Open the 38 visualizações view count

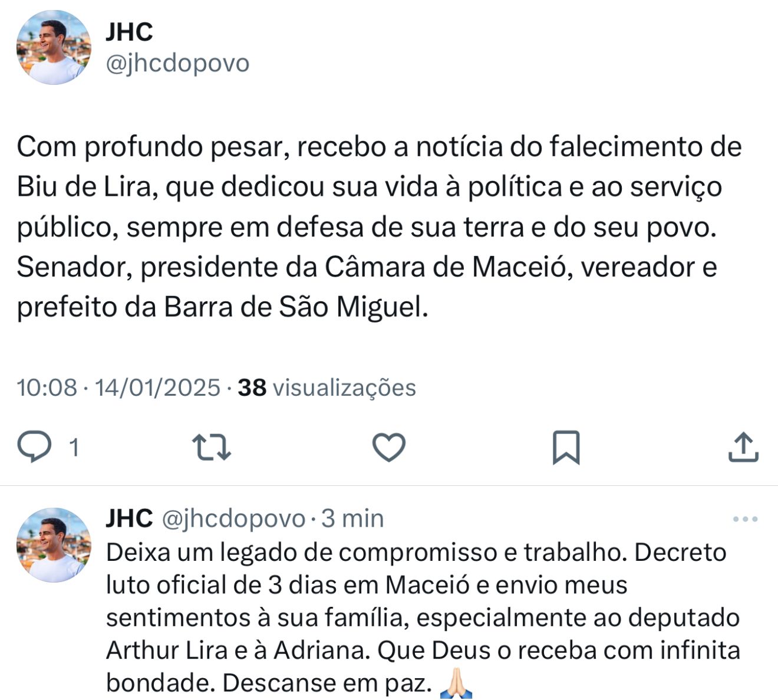[327, 387]
